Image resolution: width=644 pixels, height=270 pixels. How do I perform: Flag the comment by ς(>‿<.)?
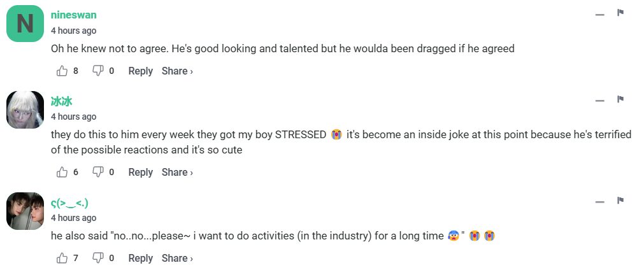620,201
